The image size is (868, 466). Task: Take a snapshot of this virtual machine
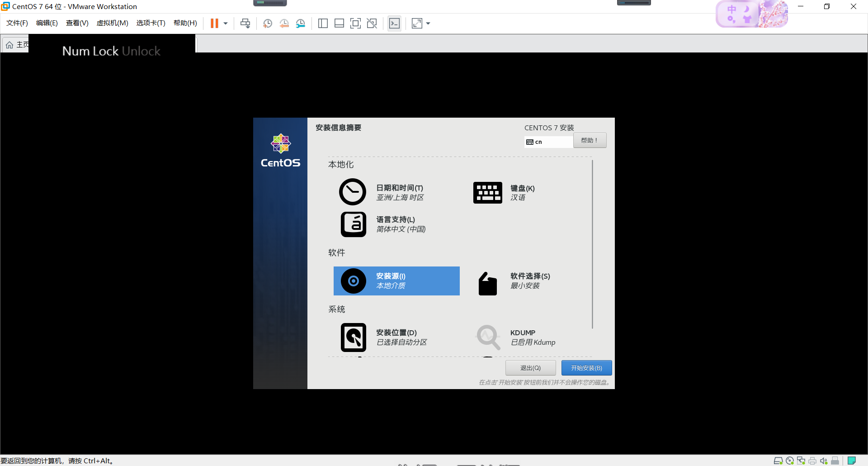point(268,24)
